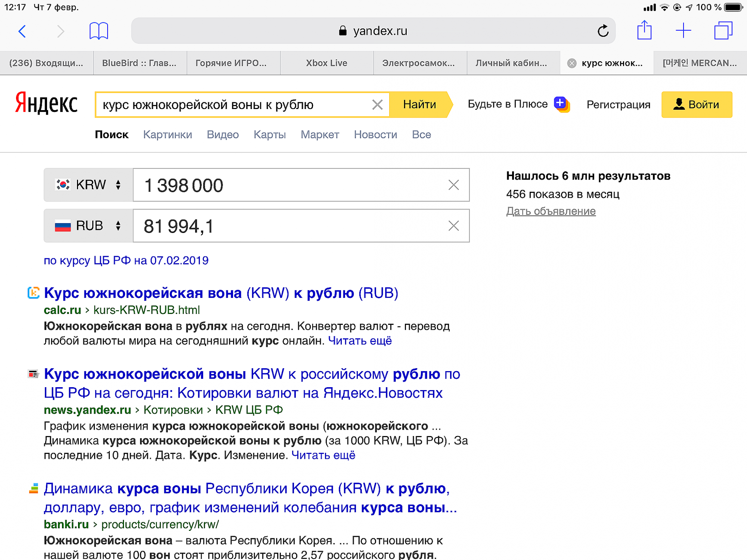
Task: Go back with Safari back arrow
Action: pos(22,31)
